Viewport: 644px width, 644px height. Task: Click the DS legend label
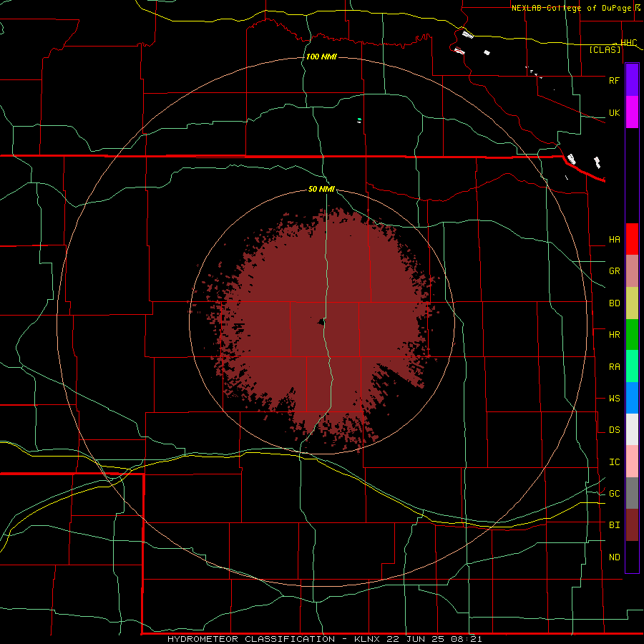click(614, 430)
